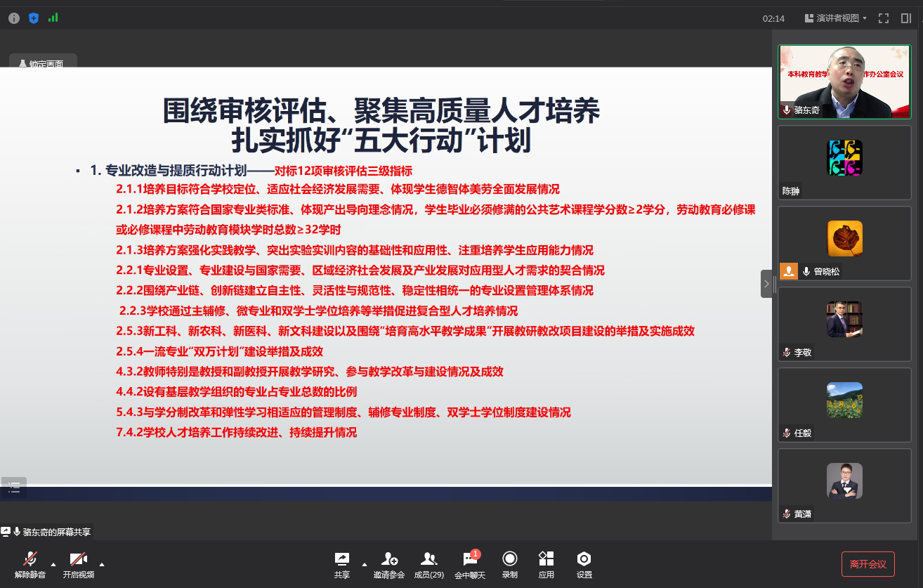Enter full screen mode
The image size is (923, 588).
[x=884, y=18]
